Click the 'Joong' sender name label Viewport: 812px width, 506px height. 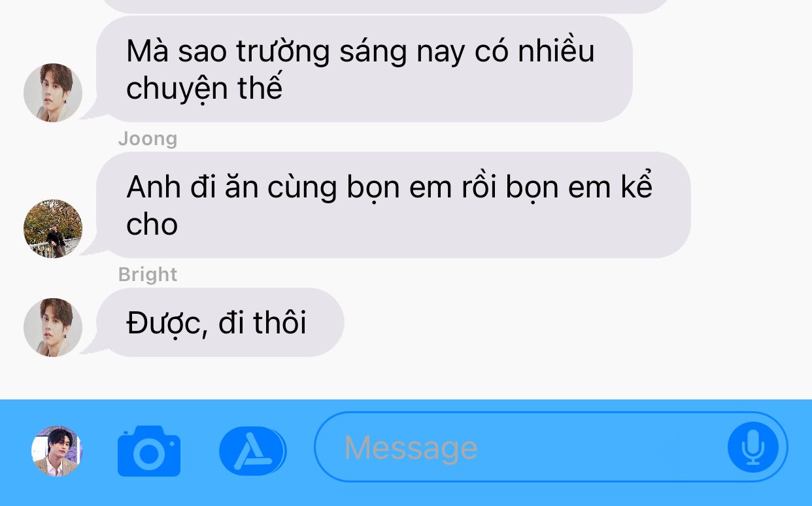click(x=148, y=139)
